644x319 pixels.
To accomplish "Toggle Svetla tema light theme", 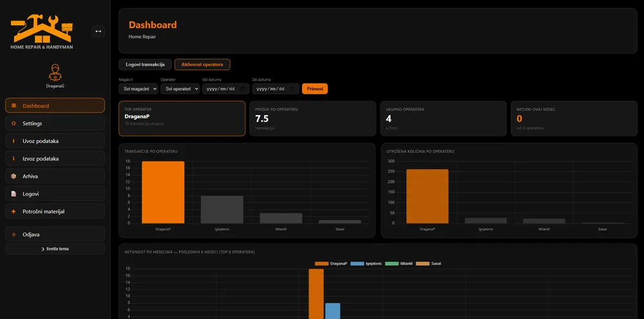I will tap(55, 249).
